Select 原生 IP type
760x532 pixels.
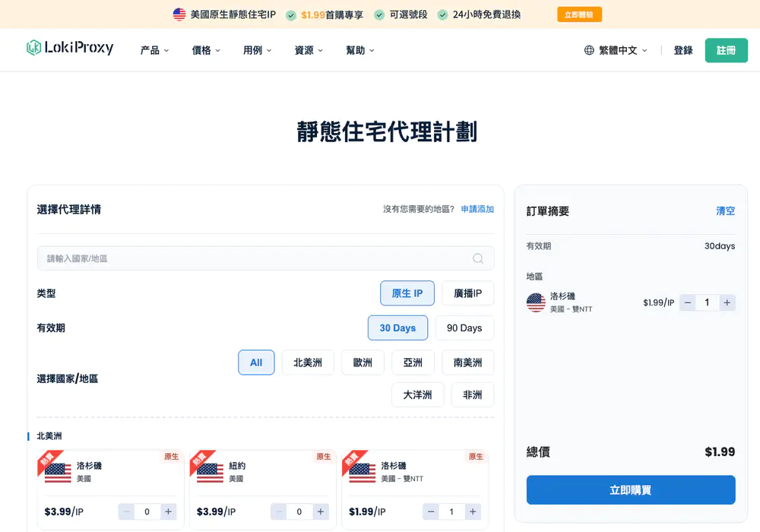coord(407,293)
